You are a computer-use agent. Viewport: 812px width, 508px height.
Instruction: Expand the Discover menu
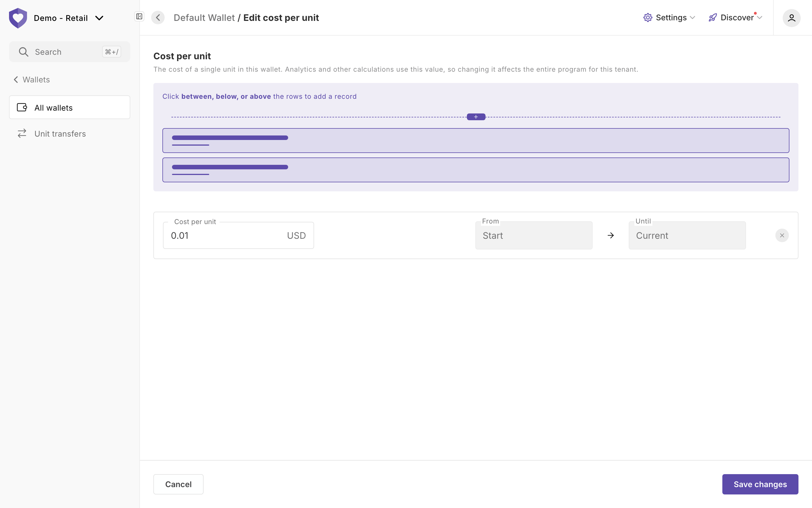coord(736,17)
